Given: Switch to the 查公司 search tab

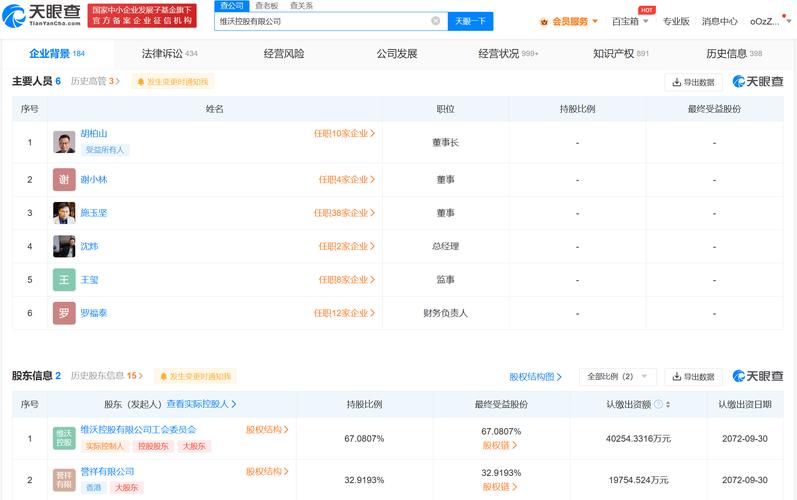Looking at the screenshot, I should [x=231, y=6].
